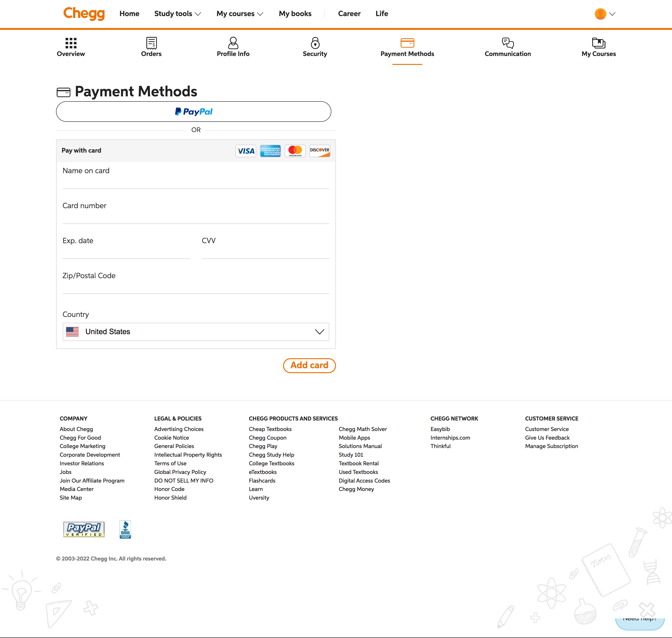Open the Honor Code link
This screenshot has width=672, height=638.
coord(169,489)
